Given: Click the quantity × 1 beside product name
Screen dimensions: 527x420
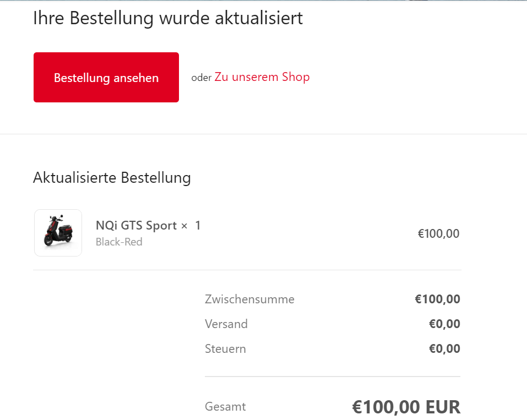Looking at the screenshot, I should tap(191, 226).
